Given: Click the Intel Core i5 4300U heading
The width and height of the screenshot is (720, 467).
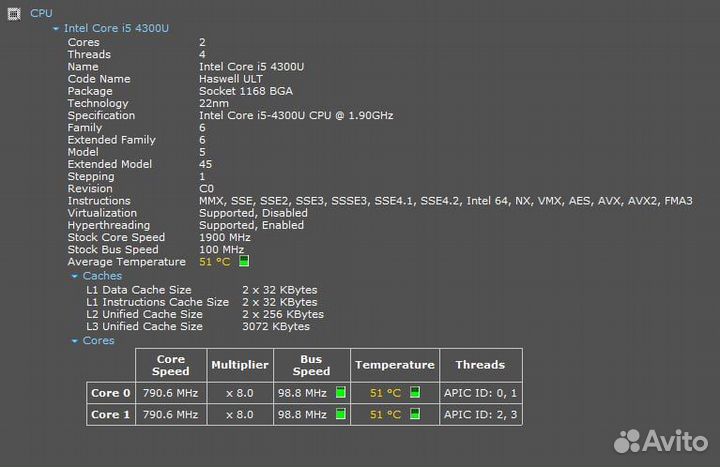Looking at the screenshot, I should 116,28.
